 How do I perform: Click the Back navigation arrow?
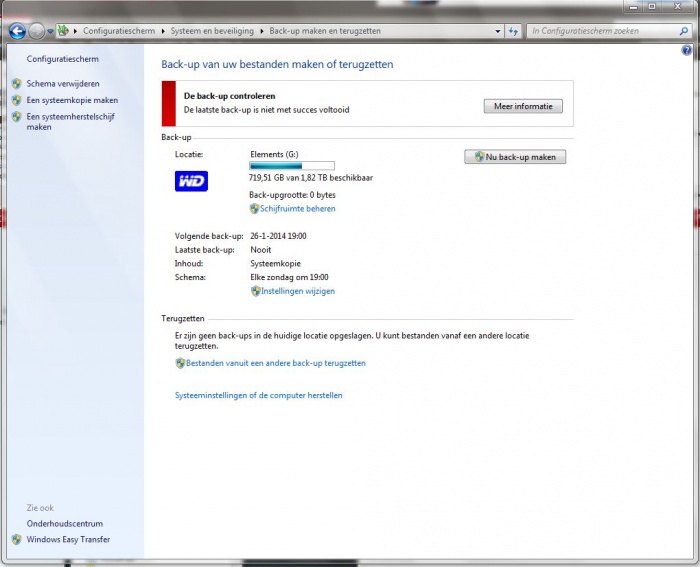click(17, 31)
